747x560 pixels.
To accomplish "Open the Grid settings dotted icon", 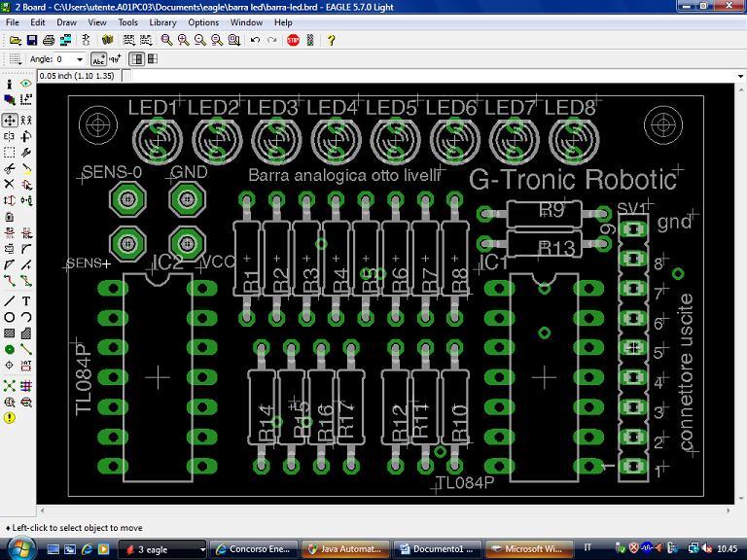I will pyautogui.click(x=13, y=59).
